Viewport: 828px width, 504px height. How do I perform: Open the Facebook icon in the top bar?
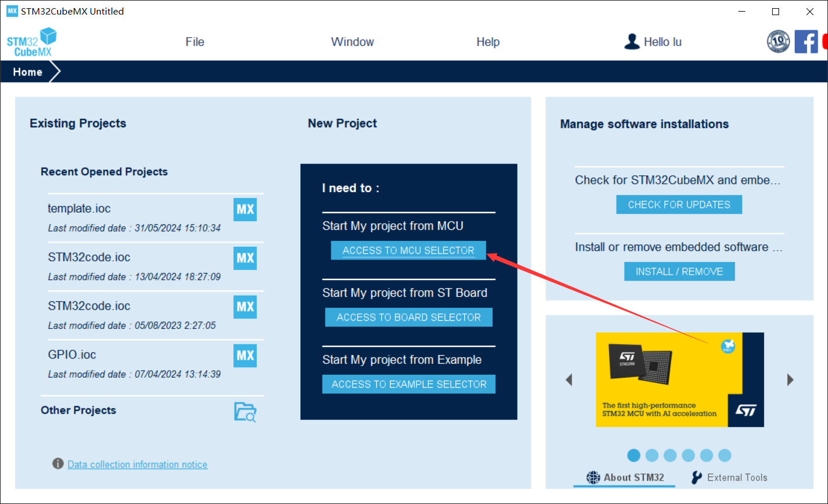click(x=806, y=42)
